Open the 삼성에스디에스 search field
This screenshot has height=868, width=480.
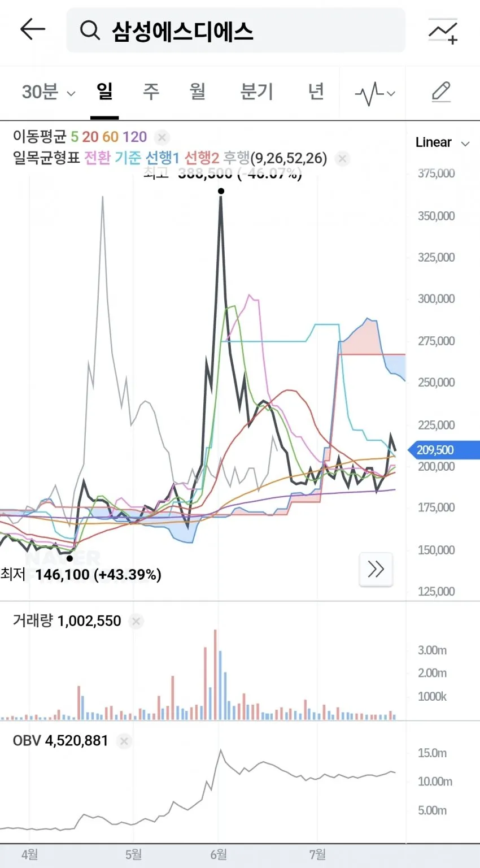(x=236, y=30)
